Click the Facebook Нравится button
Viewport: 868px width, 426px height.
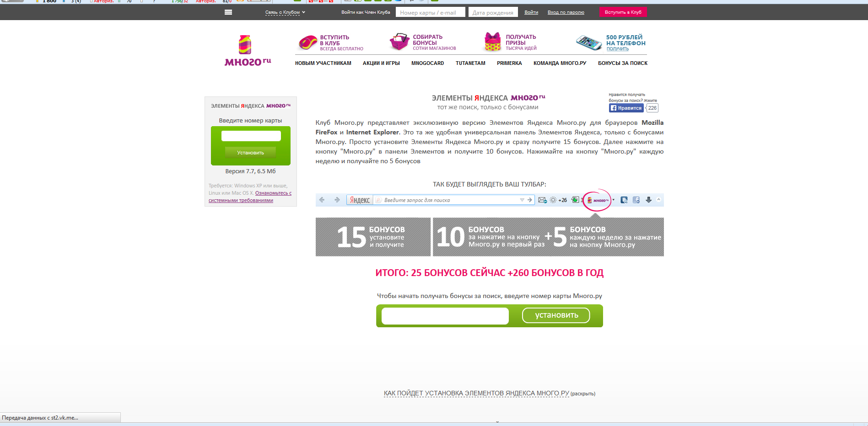(x=626, y=108)
